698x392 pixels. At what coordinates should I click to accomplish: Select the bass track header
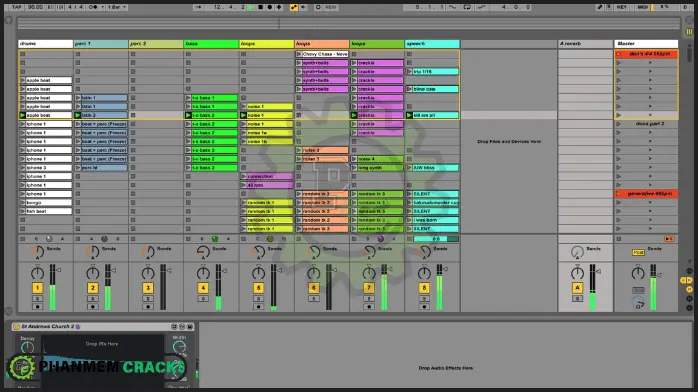[211, 44]
